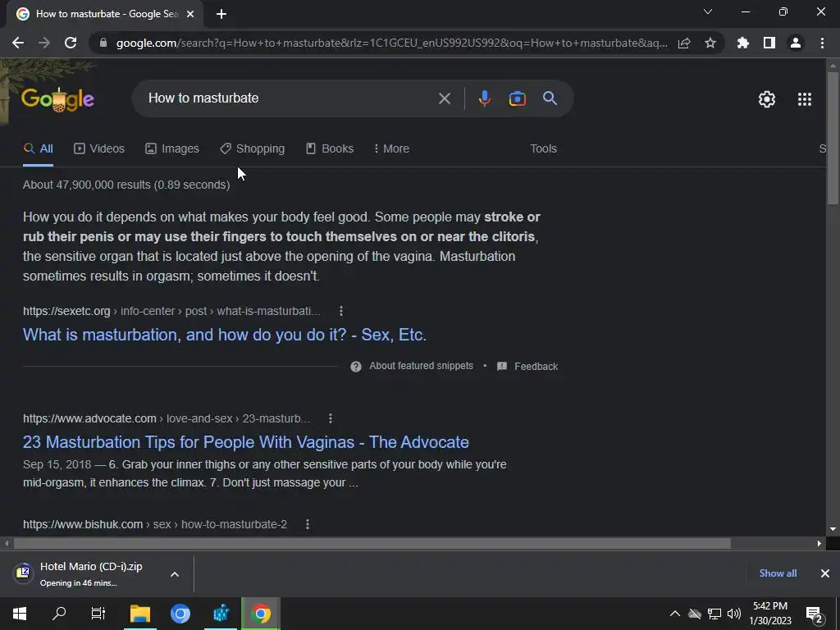
Task: Open the volume speaker tray icon
Action: 734,614
